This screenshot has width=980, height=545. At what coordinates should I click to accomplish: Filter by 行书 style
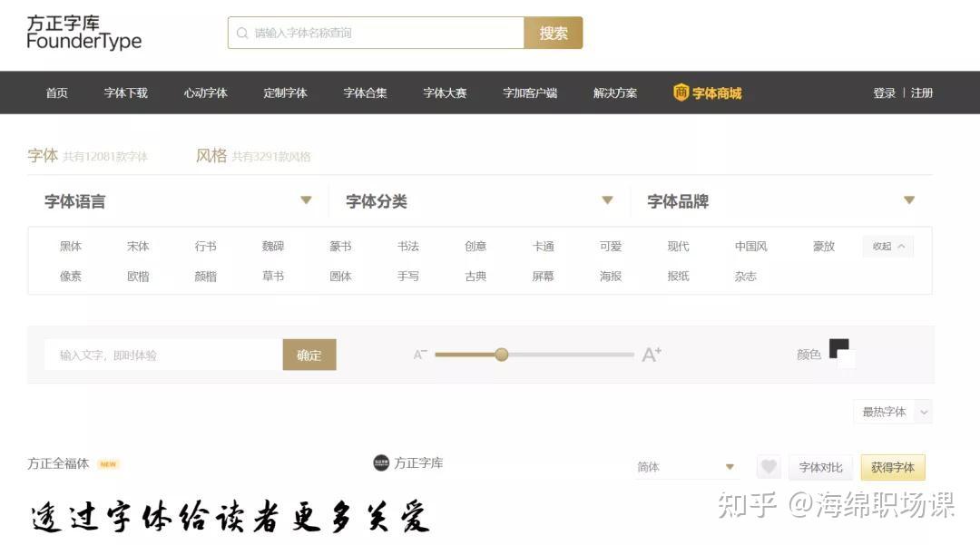(206, 246)
